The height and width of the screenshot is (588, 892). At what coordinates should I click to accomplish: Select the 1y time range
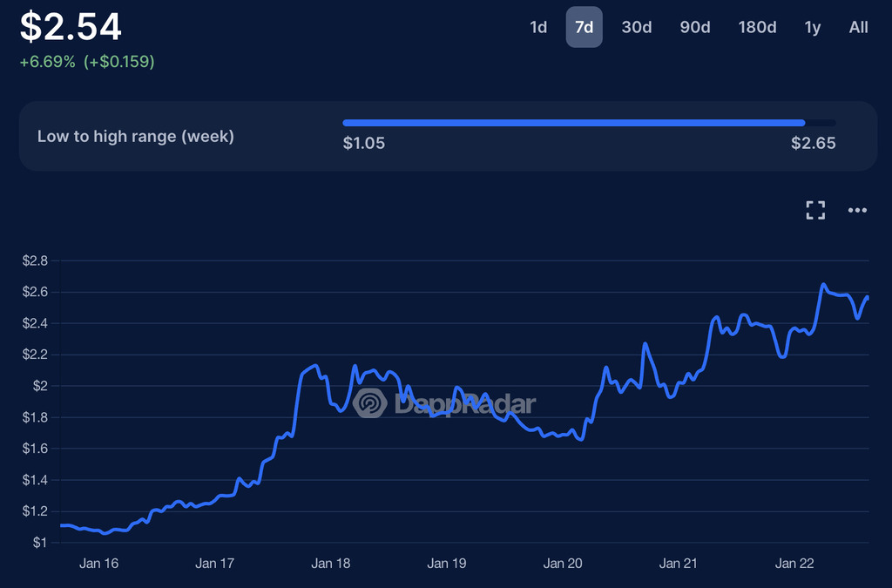tap(813, 27)
